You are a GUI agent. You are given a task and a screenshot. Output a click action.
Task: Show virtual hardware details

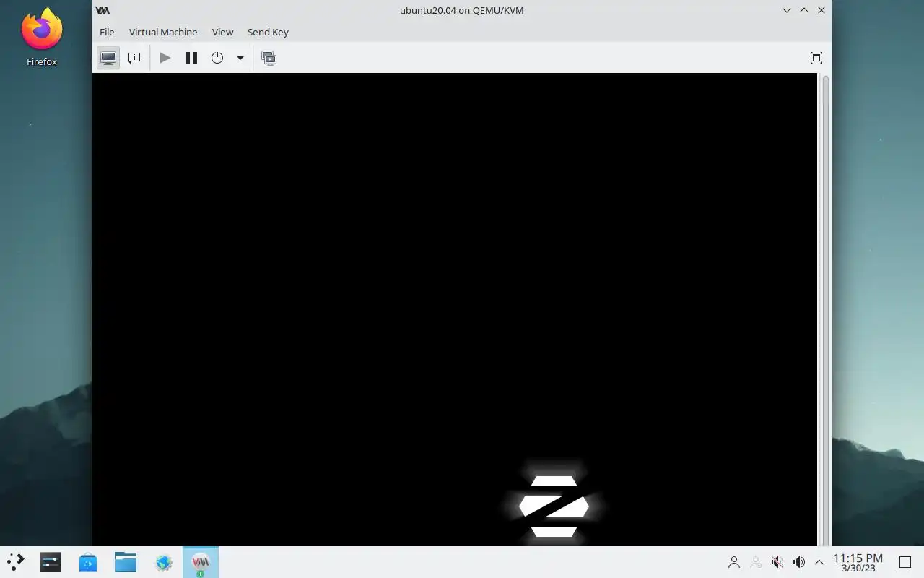pos(134,58)
